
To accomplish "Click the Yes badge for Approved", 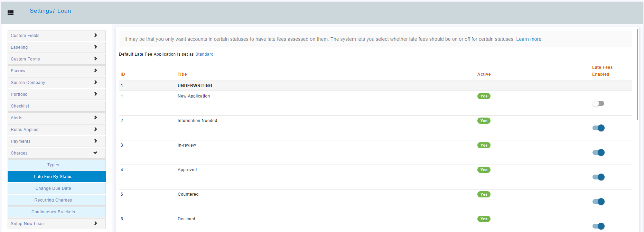I will [x=484, y=170].
